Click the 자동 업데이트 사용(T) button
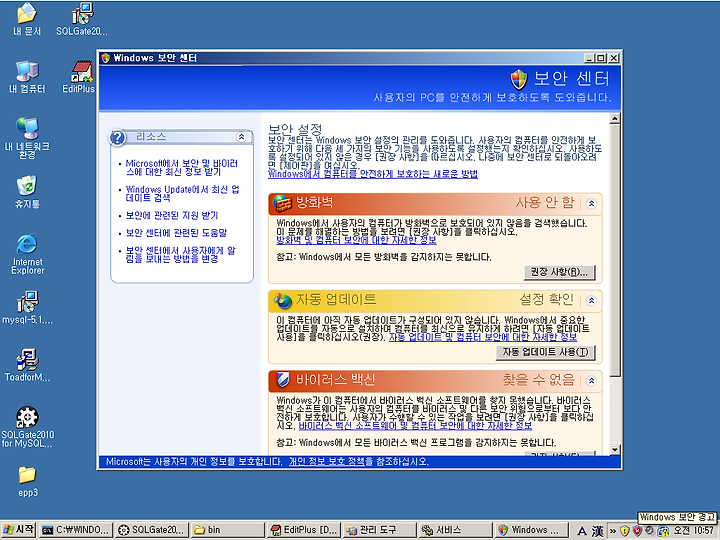Viewport: 720px width, 540px height. [545, 352]
